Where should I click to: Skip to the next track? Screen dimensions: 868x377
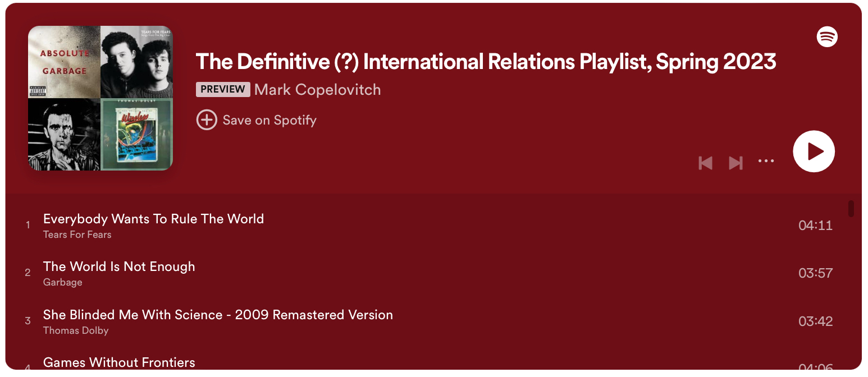point(735,163)
